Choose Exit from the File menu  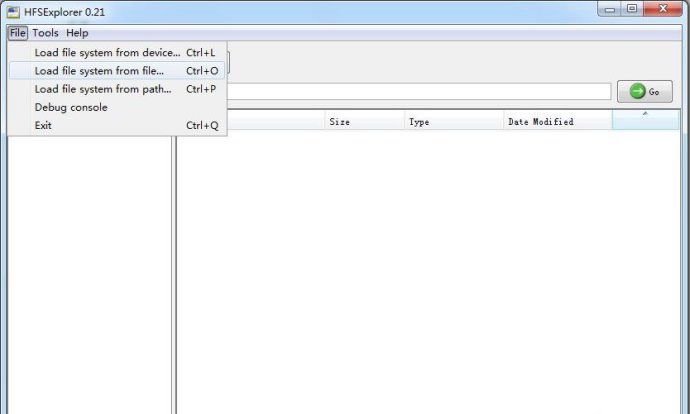pos(43,125)
